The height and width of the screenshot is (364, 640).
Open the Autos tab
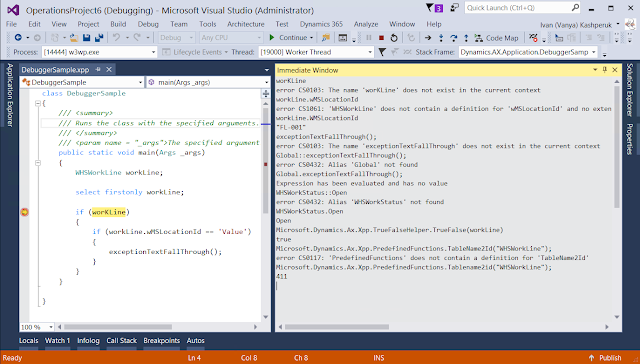pyautogui.click(x=196, y=340)
